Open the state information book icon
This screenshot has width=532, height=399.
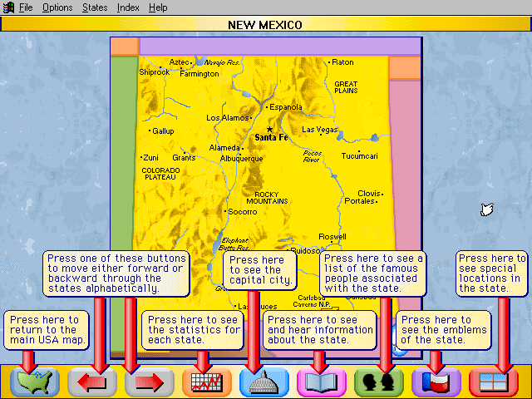[x=322, y=382]
